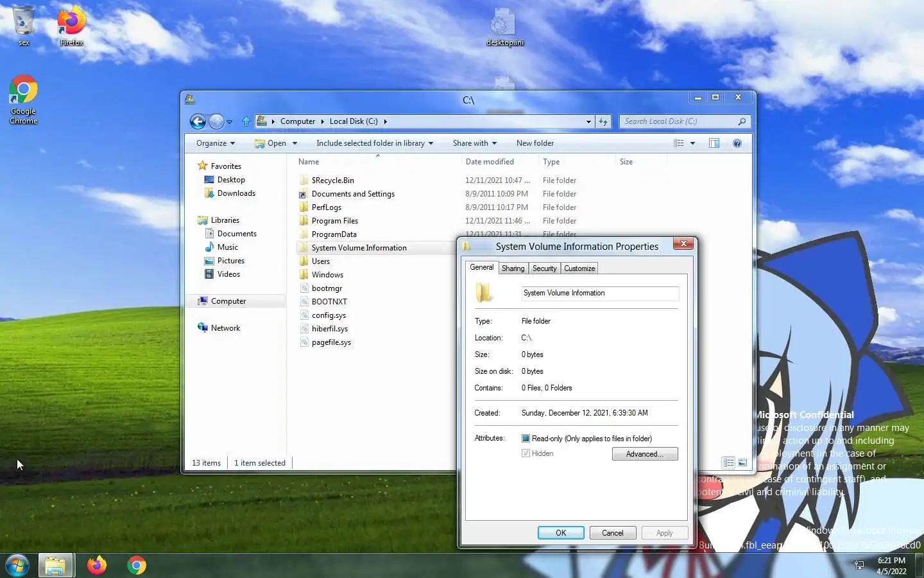Click the taskbar clock showing 6:21 PM
This screenshot has width=924, height=578.
pos(891,565)
